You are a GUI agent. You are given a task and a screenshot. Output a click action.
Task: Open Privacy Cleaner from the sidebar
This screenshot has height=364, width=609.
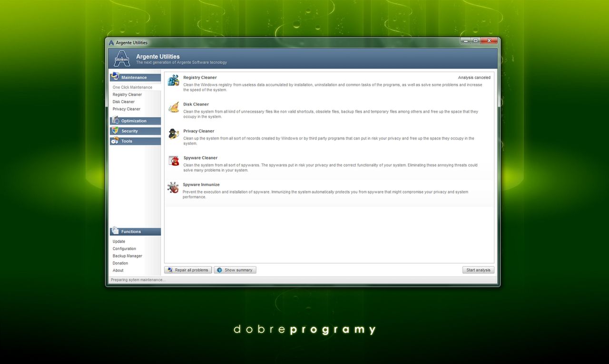[x=127, y=109]
